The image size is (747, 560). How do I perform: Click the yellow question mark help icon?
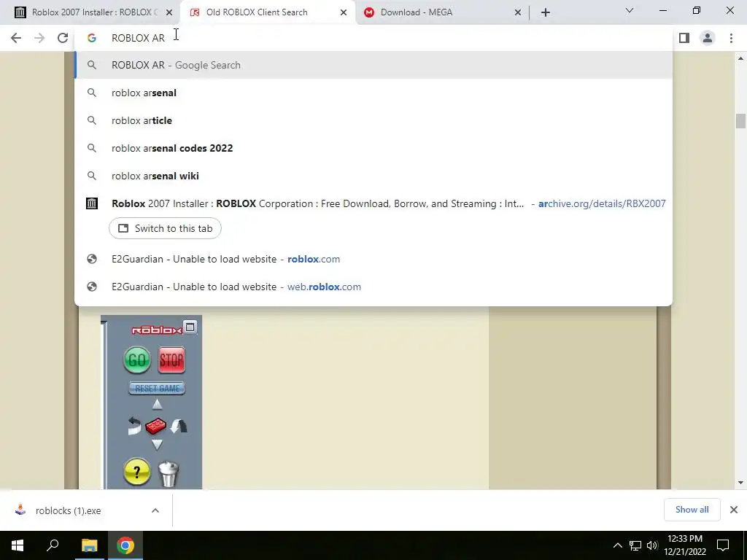136,472
